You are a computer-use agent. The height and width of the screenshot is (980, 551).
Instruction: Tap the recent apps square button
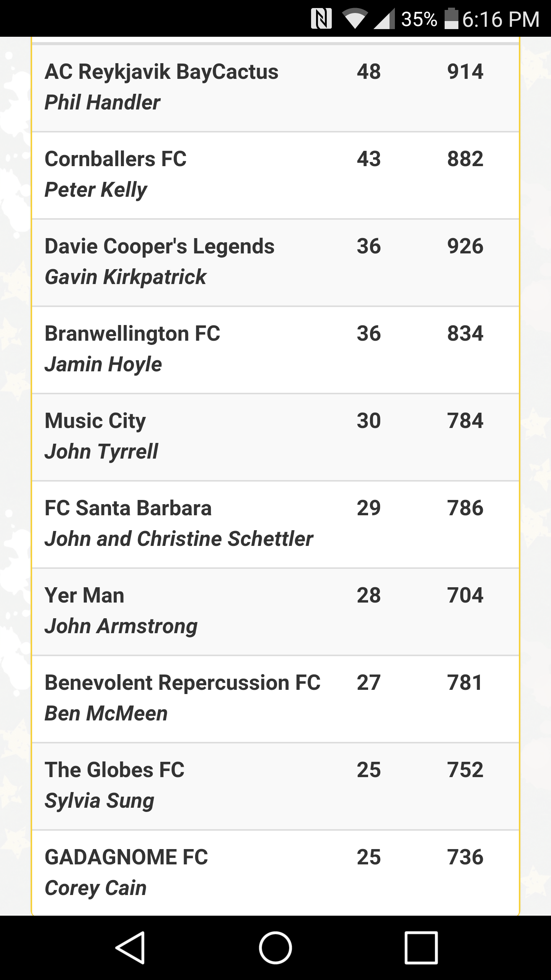tap(421, 948)
